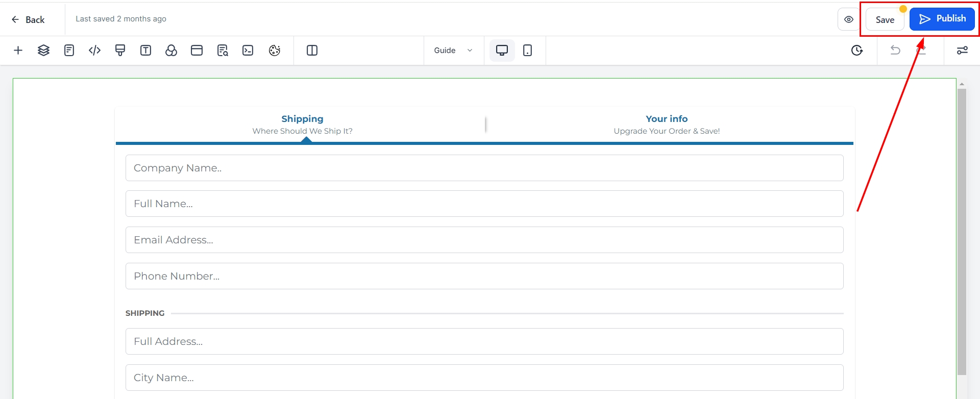Click the plus icon to add element
Screen dimensions: 980x399
click(x=18, y=51)
